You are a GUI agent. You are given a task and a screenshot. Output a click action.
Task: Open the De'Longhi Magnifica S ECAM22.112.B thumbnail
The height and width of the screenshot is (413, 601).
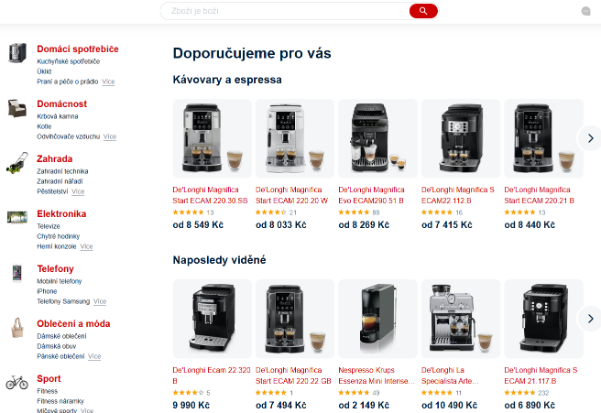click(461, 138)
